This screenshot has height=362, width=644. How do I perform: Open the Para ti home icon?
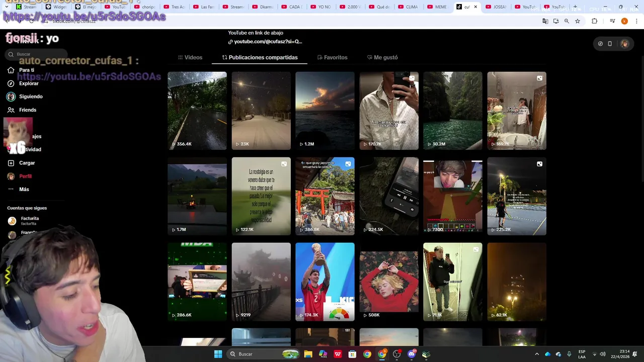[x=11, y=70]
